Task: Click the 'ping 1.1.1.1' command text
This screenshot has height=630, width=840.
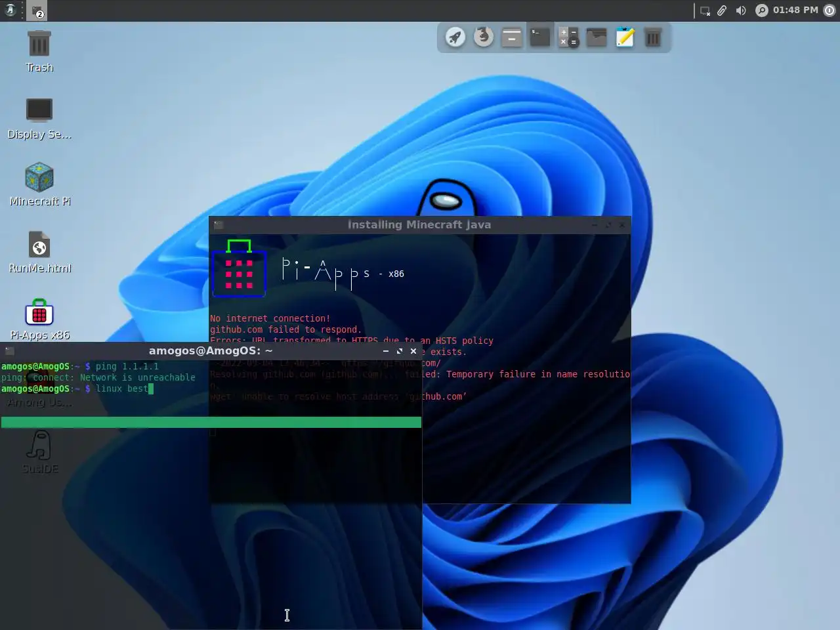Action: (x=127, y=366)
